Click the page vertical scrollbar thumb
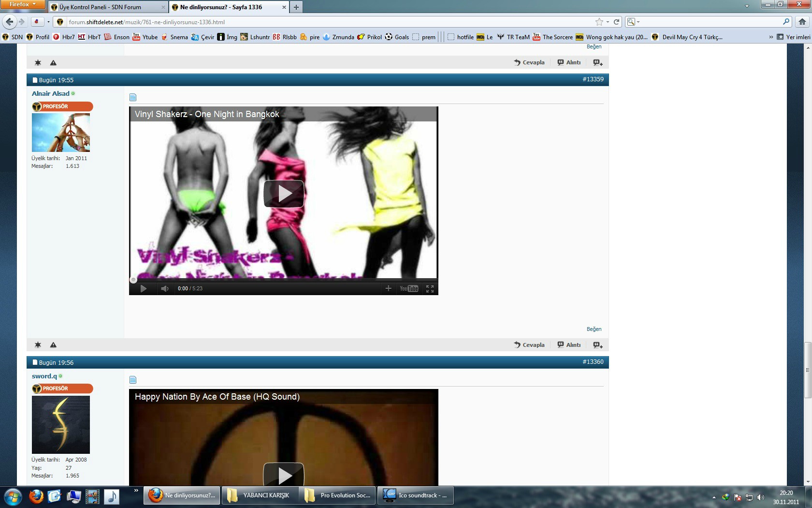 click(x=808, y=370)
